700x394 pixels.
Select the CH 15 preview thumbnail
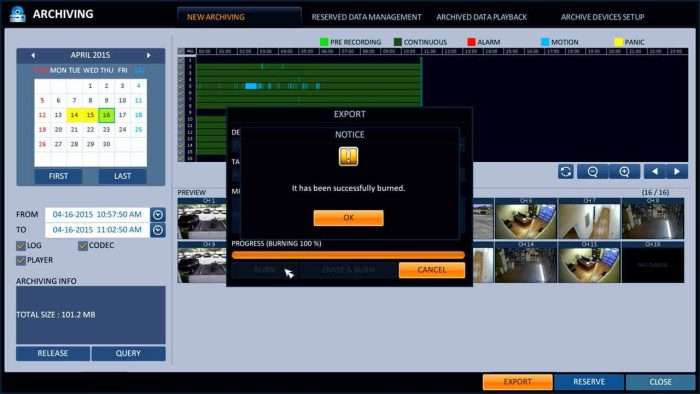pyautogui.click(x=589, y=262)
